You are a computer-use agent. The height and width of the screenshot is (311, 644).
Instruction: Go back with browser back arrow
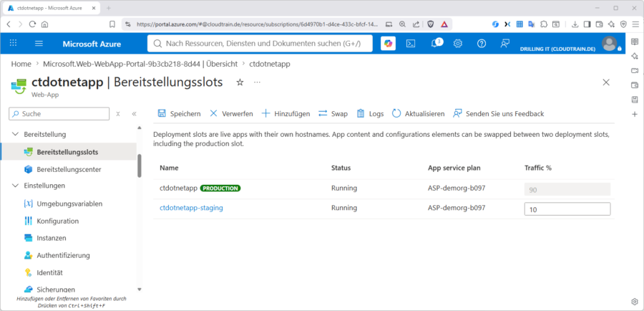[9, 24]
